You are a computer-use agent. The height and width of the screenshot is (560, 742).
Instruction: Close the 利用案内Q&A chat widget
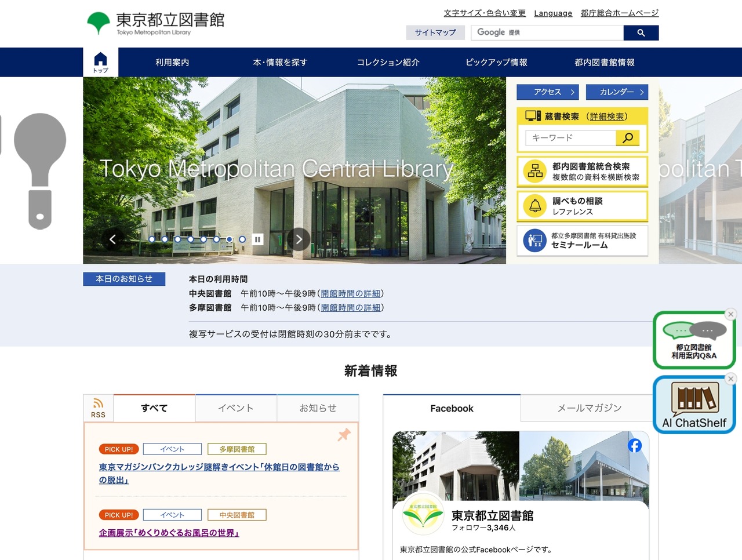[x=730, y=314]
